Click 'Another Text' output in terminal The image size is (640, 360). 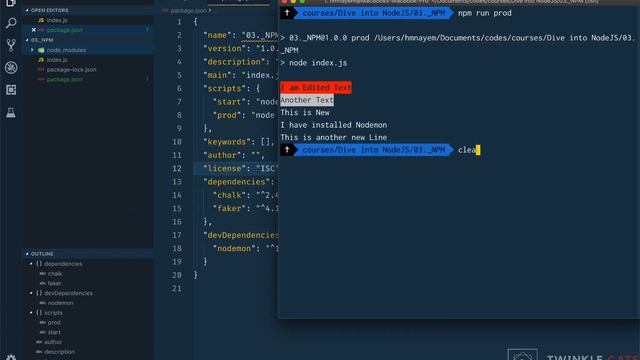[307, 100]
